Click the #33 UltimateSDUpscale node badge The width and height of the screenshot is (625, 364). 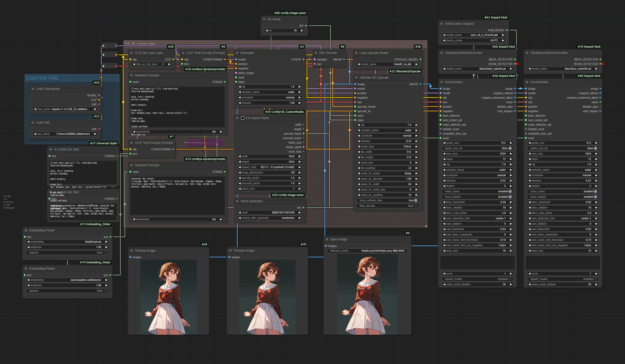[x=405, y=71]
